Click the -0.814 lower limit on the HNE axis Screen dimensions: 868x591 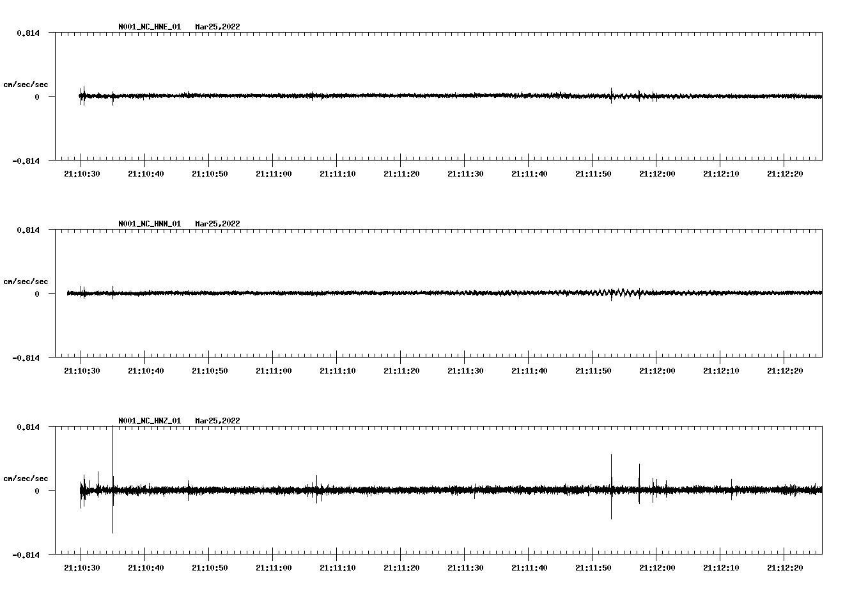(26, 161)
